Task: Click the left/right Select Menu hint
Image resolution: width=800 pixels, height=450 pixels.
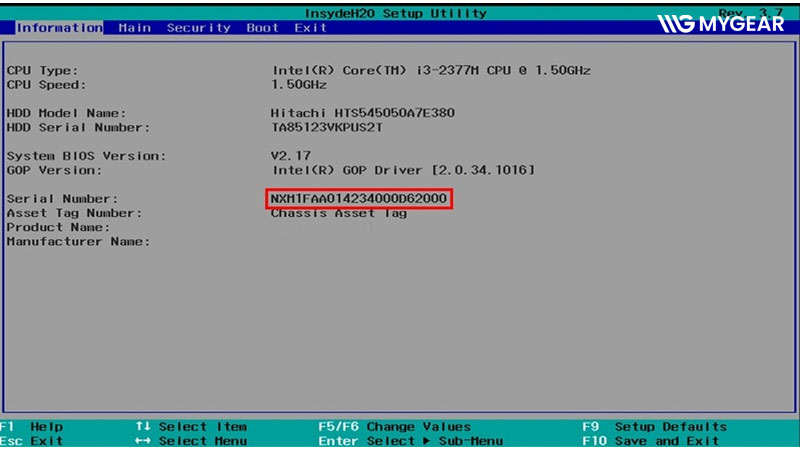Action: tap(191, 441)
